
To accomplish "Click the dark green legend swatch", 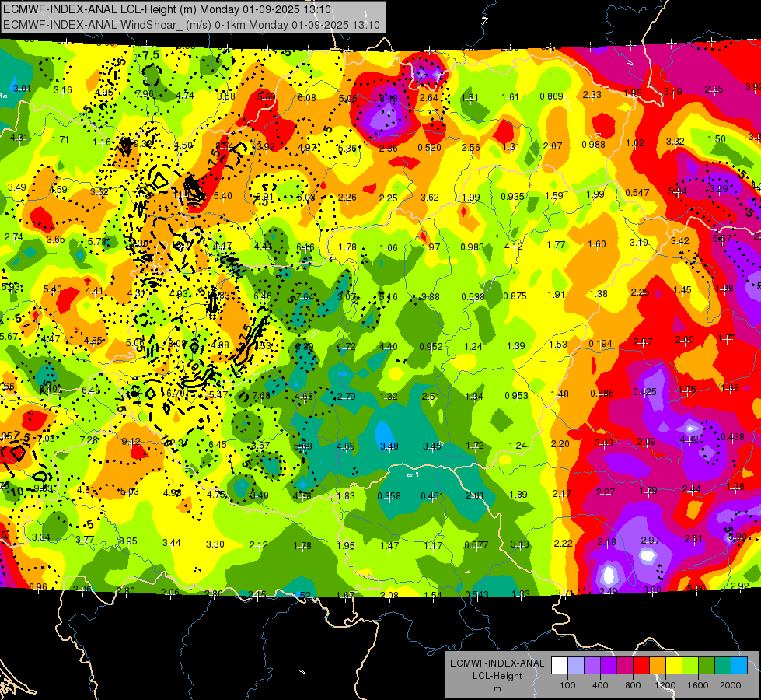I will point(707,666).
